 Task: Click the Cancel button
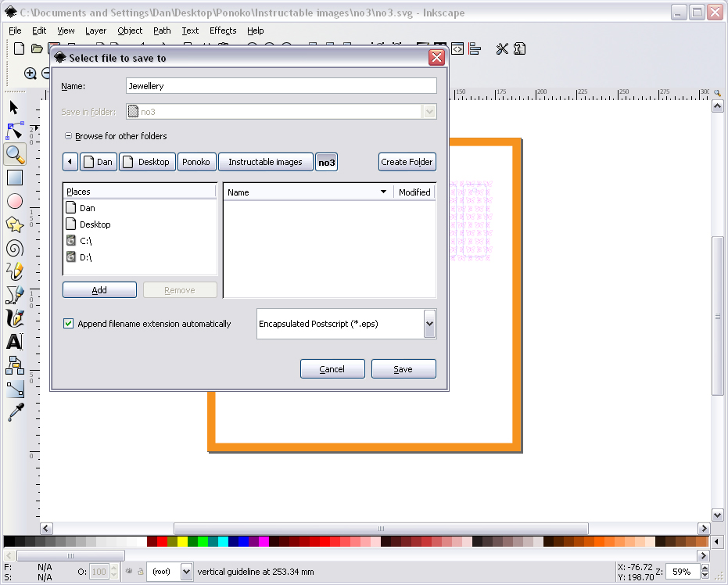(x=332, y=369)
